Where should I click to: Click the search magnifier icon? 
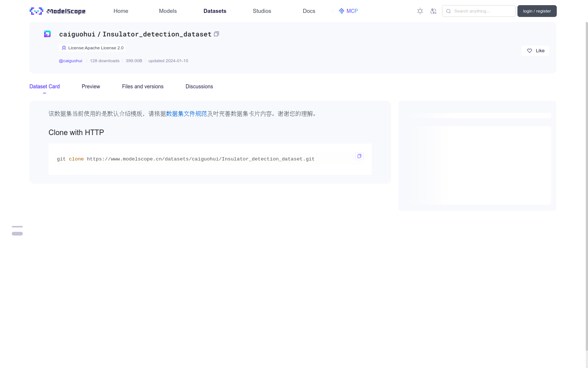(448, 11)
